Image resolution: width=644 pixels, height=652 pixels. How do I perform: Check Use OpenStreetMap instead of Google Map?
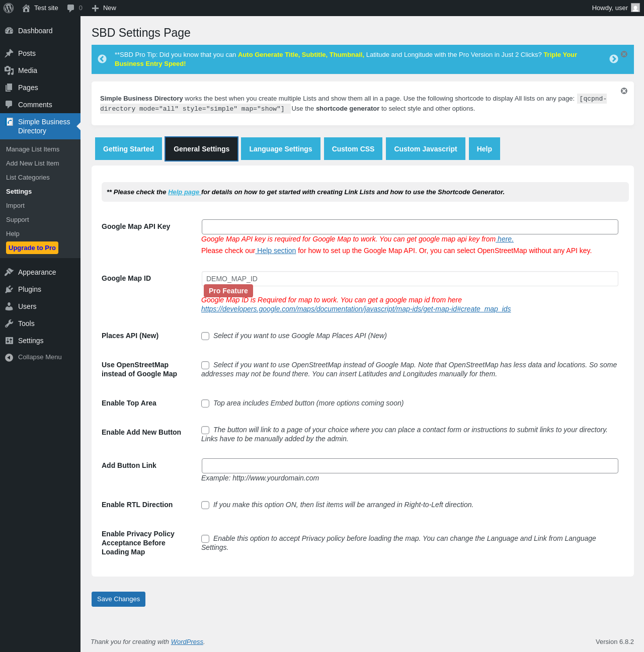[205, 365]
